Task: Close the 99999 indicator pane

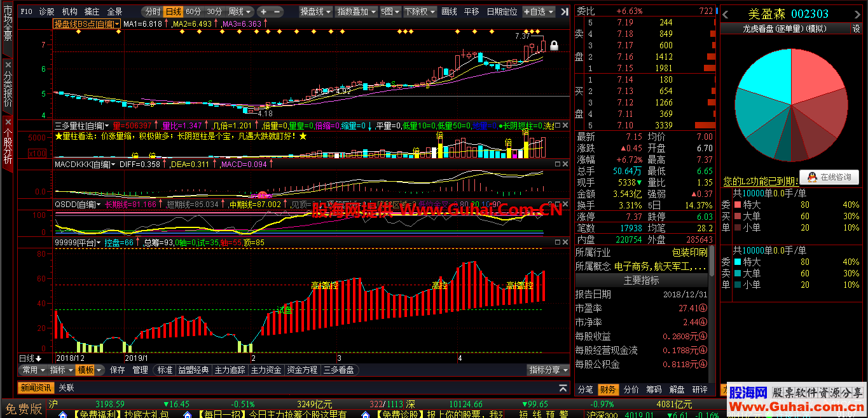Action: click(565, 242)
